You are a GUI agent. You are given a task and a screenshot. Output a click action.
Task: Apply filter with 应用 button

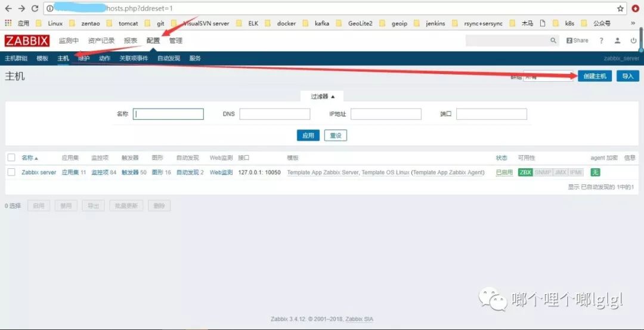tap(308, 135)
